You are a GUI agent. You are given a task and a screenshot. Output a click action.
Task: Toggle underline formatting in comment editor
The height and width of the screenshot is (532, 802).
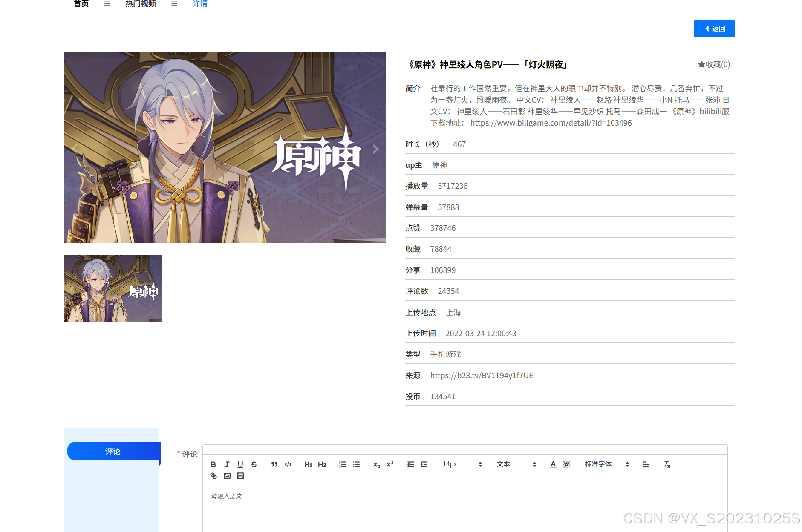click(x=240, y=464)
